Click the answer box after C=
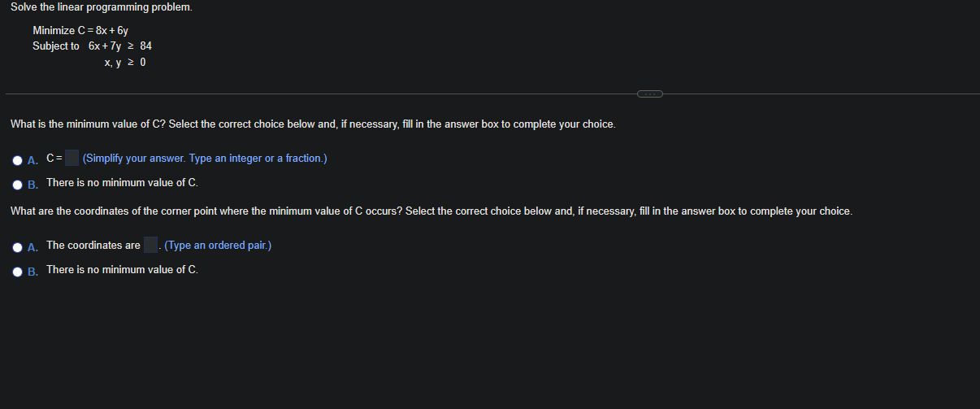Screen dimensions: 980x409 72,158
